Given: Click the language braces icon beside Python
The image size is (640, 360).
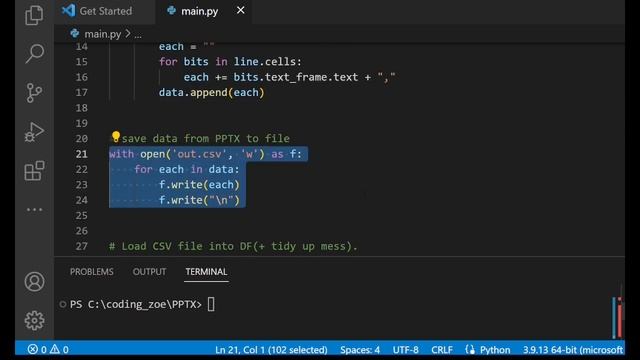Looking at the screenshot, I should tap(470, 349).
